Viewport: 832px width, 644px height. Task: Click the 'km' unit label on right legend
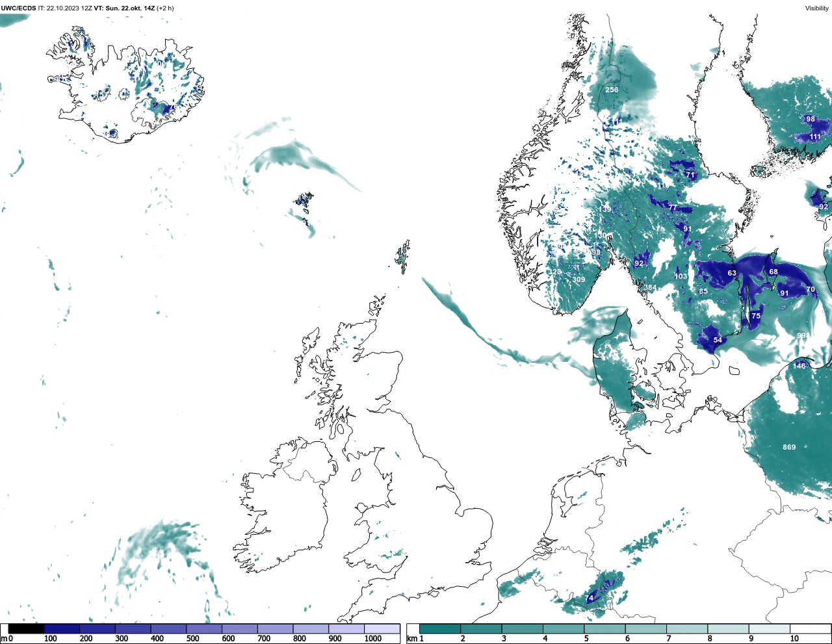point(412,639)
